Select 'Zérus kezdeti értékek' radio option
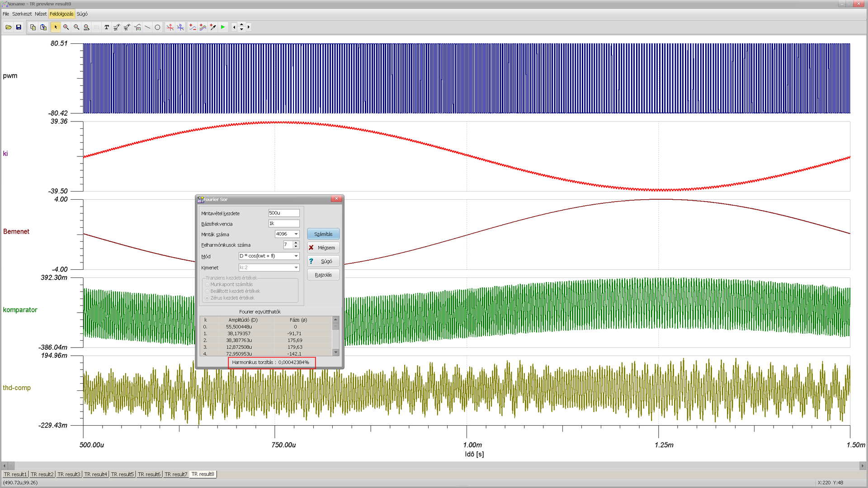Screen dimensions: 868x488 pyautogui.click(x=208, y=298)
